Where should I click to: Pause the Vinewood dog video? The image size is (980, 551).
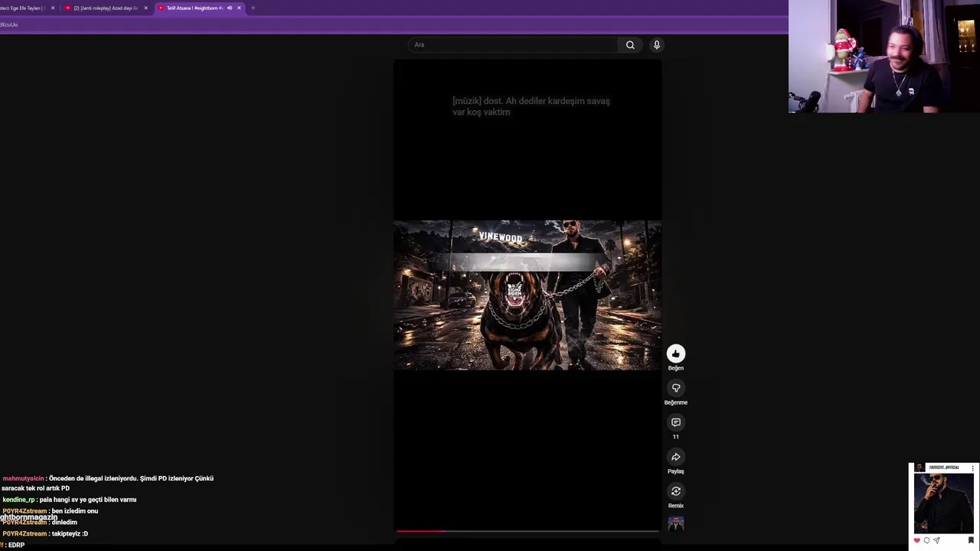point(528,295)
